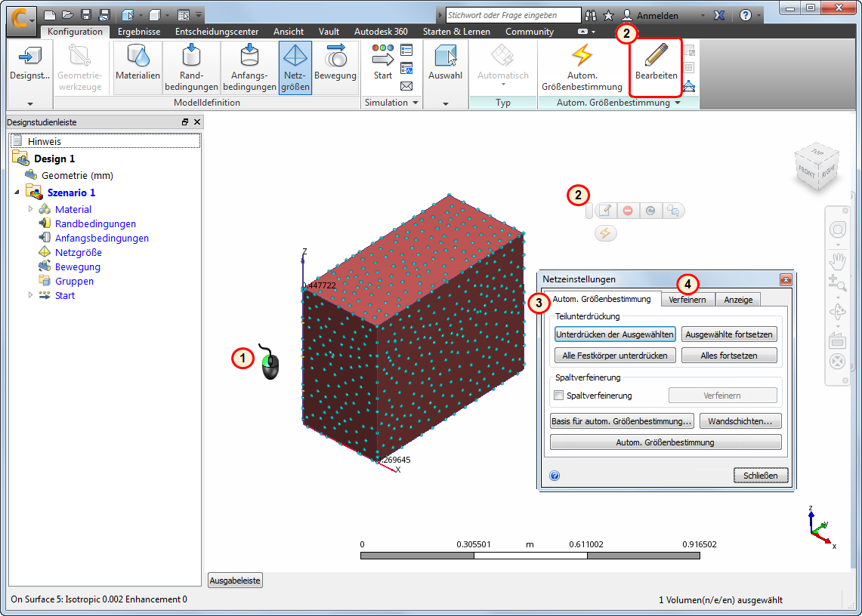This screenshot has width=862, height=616.
Task: Open the Community ribbon tab
Action: click(x=530, y=31)
